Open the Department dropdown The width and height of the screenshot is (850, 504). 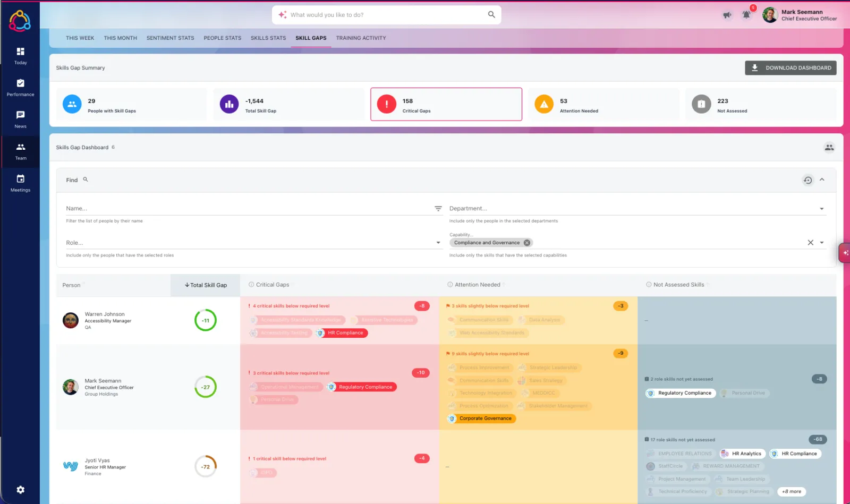(x=637, y=209)
